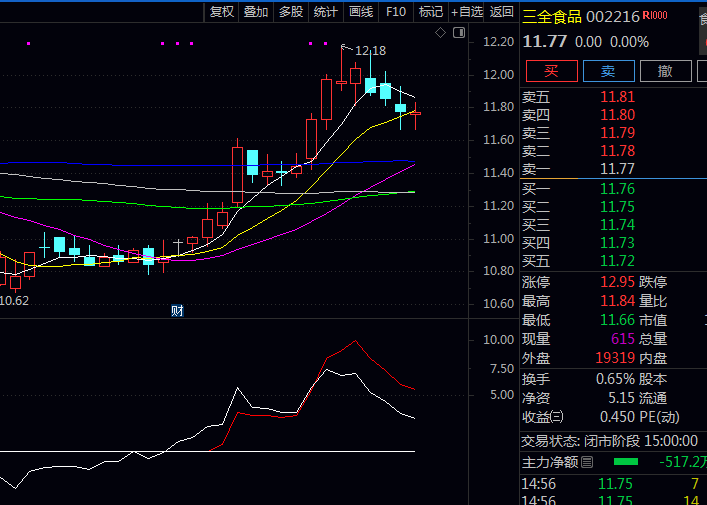Viewport: 707px width, 505px height.
Task: Activate the 画线 drawing tool
Action: [360, 12]
